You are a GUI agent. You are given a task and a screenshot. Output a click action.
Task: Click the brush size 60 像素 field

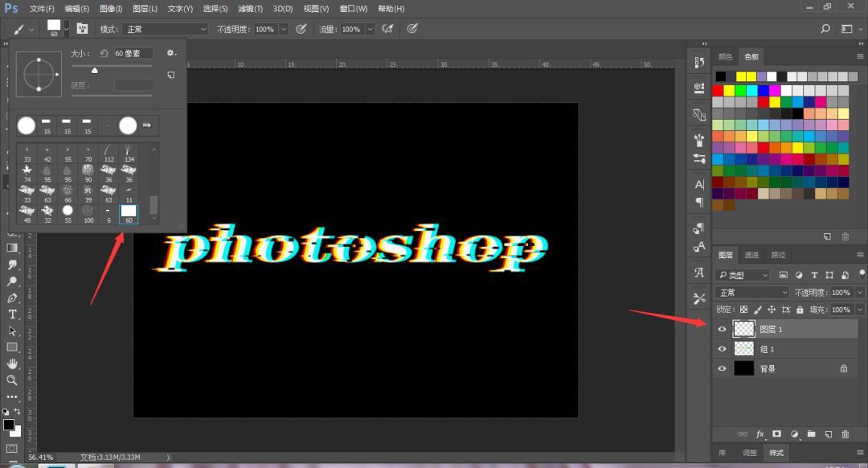point(133,53)
